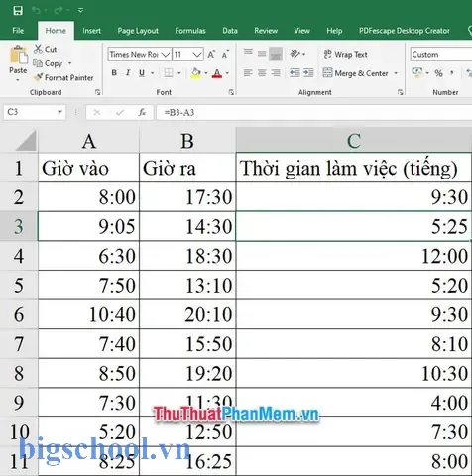Click Align Left icon
The image size is (472, 476).
tap(248, 73)
